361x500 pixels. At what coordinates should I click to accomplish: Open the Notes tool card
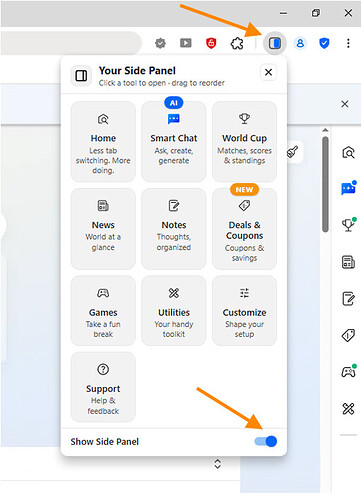[174, 229]
